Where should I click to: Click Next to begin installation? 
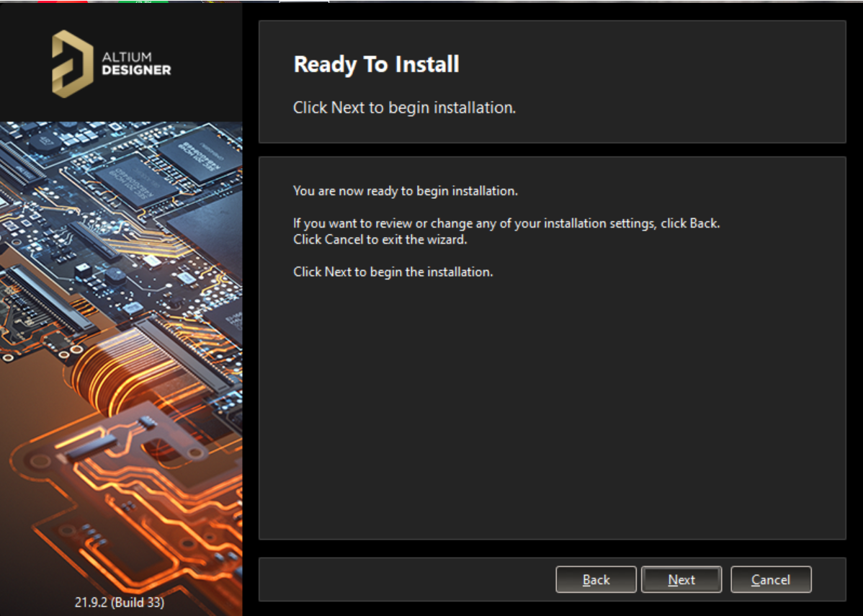tap(681, 580)
